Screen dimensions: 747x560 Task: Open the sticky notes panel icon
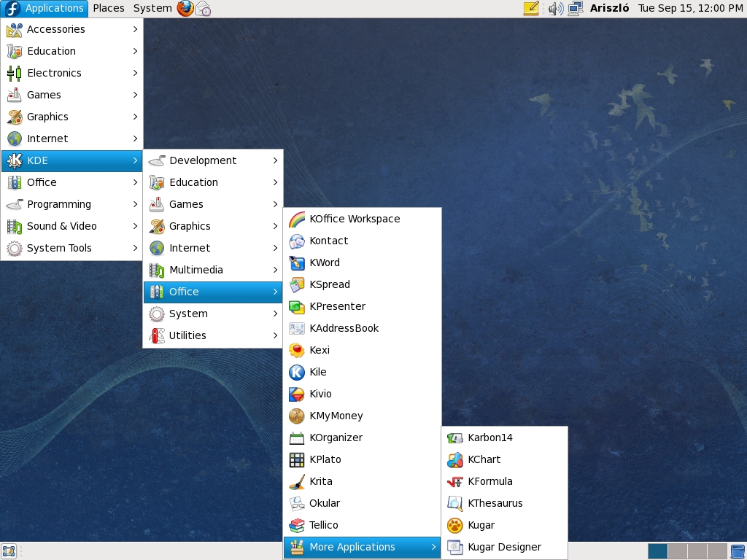[x=531, y=8]
